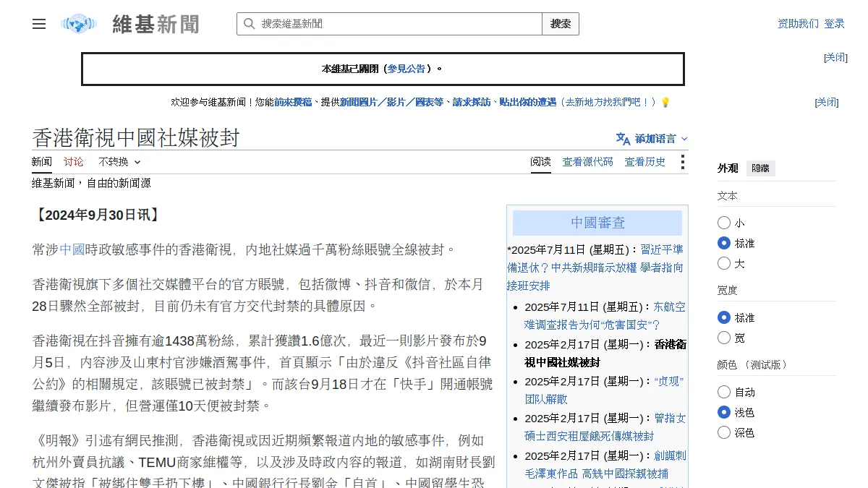Open the 参見公告 link
Image resolution: width=868 pixels, height=488 pixels.
tap(407, 69)
